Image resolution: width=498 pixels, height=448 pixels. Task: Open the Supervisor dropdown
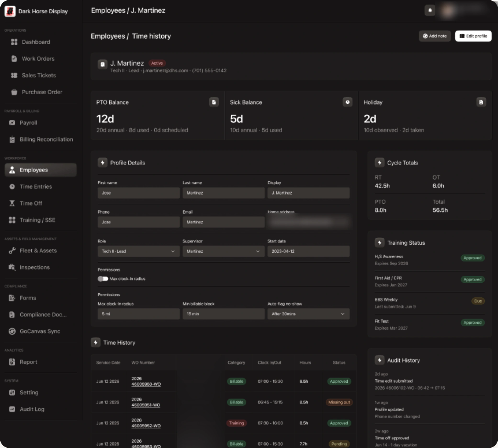224,251
